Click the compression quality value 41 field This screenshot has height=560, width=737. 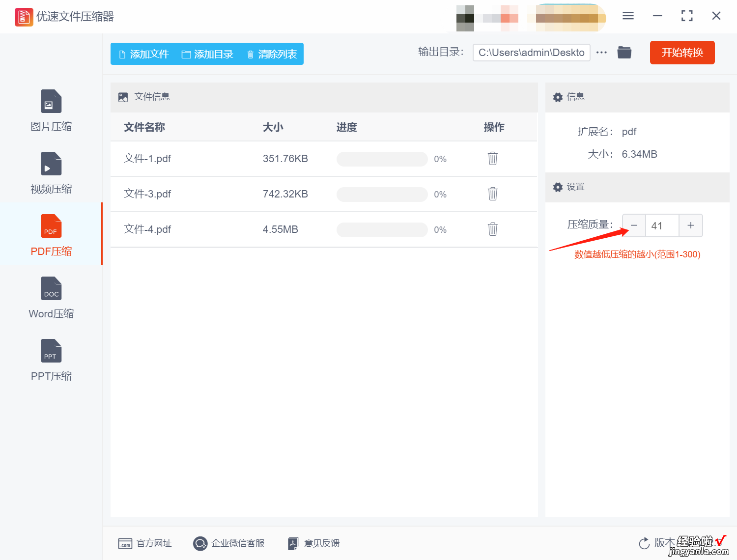662,225
